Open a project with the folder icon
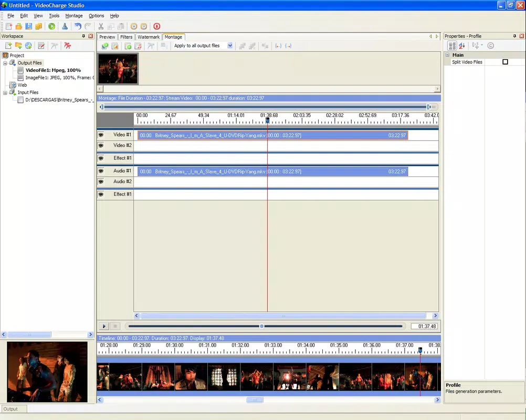The width and height of the screenshot is (526, 420). 19,26
